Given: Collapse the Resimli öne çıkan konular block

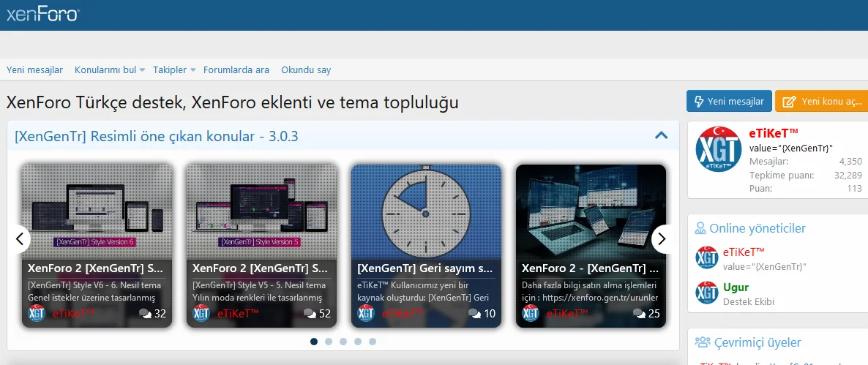Looking at the screenshot, I should point(661,135).
